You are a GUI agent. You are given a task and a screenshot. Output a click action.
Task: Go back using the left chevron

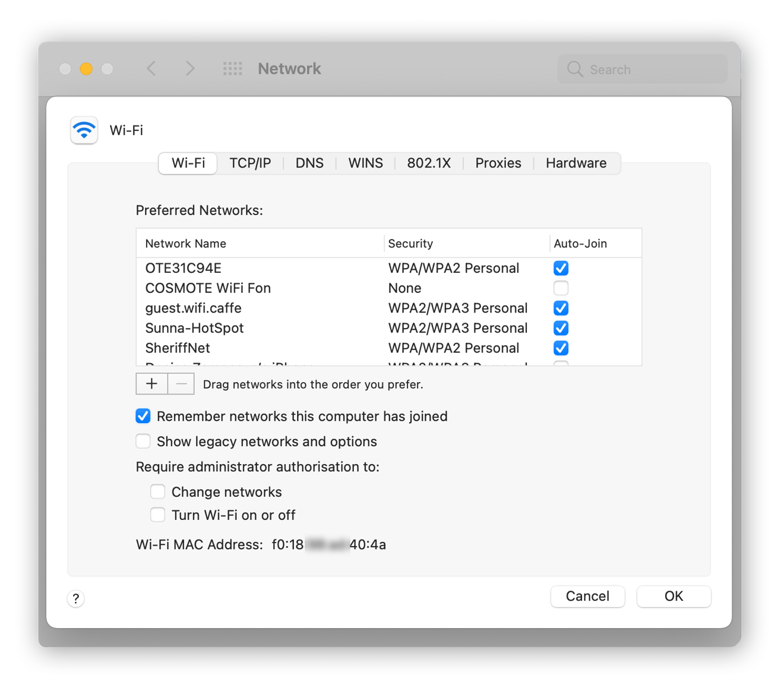pos(151,69)
